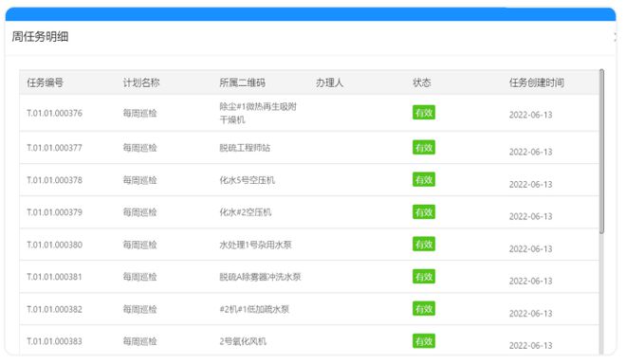The image size is (626, 364).
Task: Click the 状态 column header
Action: pos(422,82)
